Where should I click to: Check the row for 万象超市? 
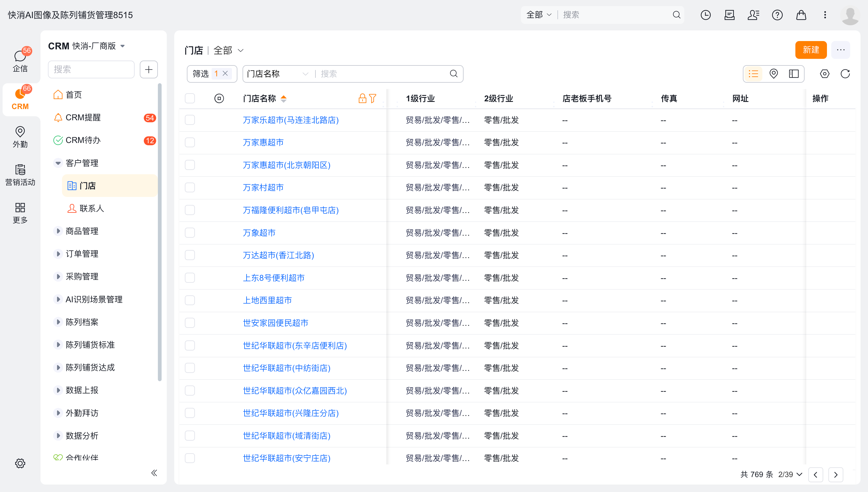pos(190,233)
